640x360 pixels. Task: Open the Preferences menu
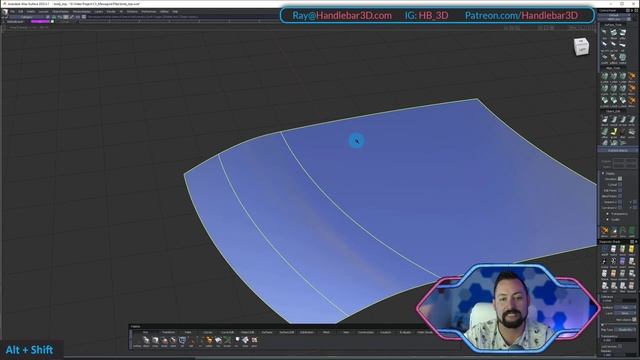coord(149,11)
